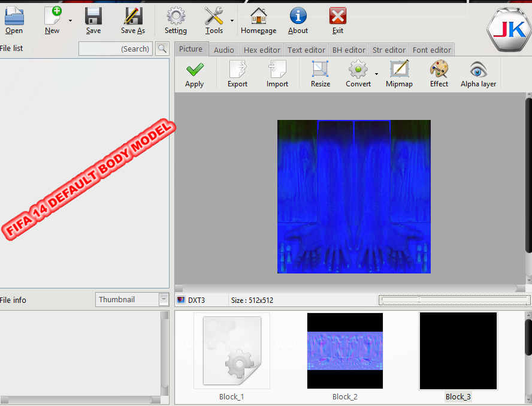Click the Convert gear icon

[358, 69]
